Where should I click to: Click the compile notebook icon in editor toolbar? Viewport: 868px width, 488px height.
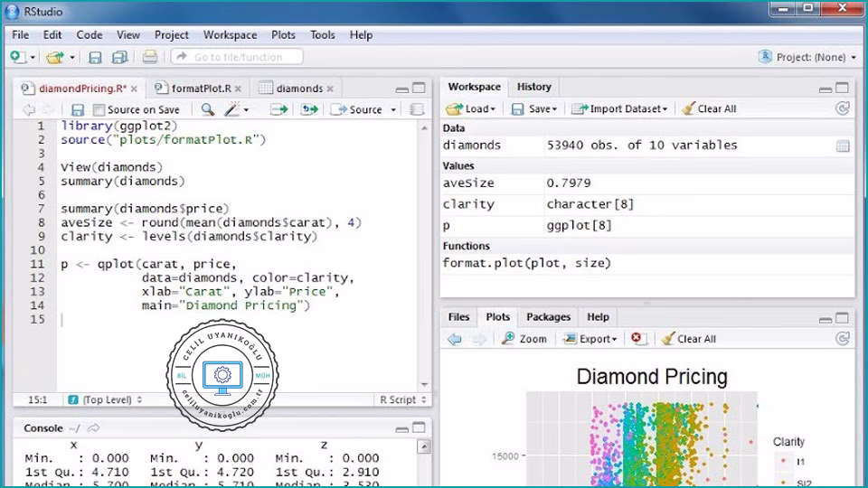coord(417,109)
